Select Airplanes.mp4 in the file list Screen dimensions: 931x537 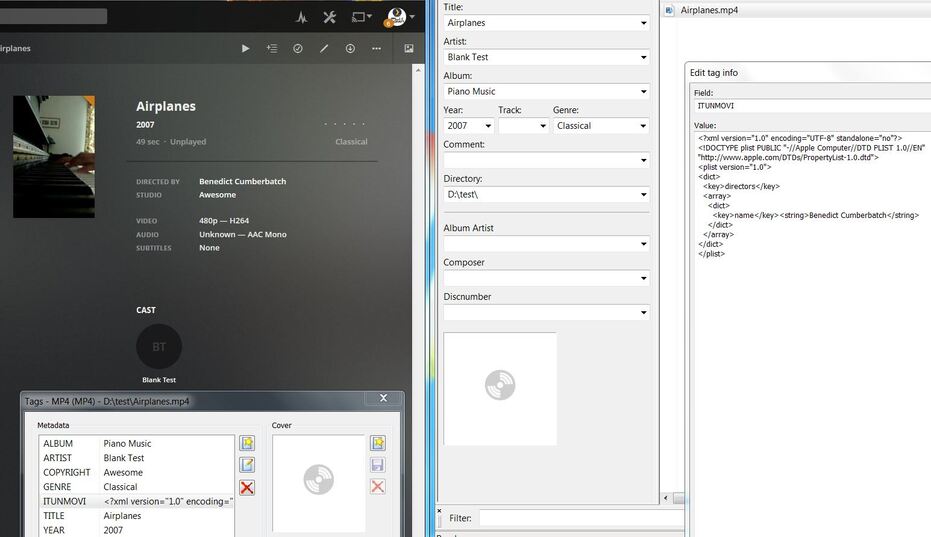[x=709, y=10]
